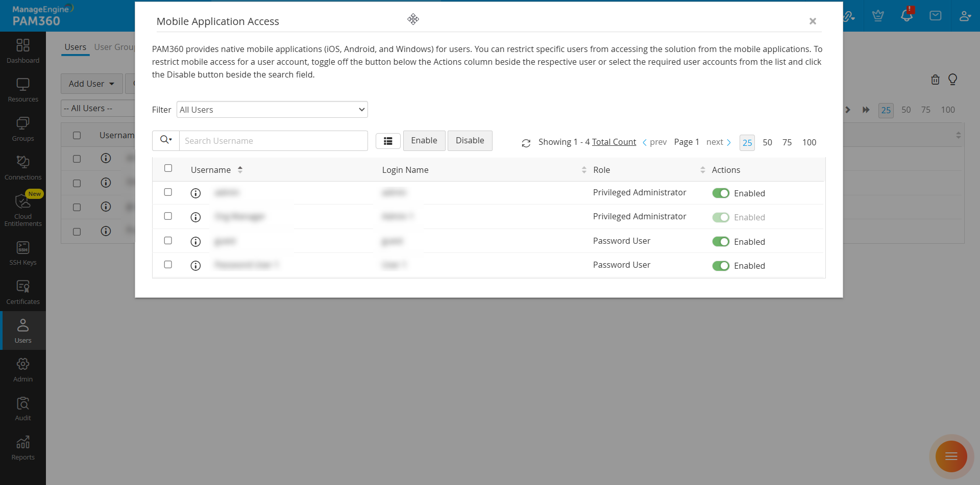Select the header checkbox to choose all users
The image size is (980, 485).
point(168,168)
